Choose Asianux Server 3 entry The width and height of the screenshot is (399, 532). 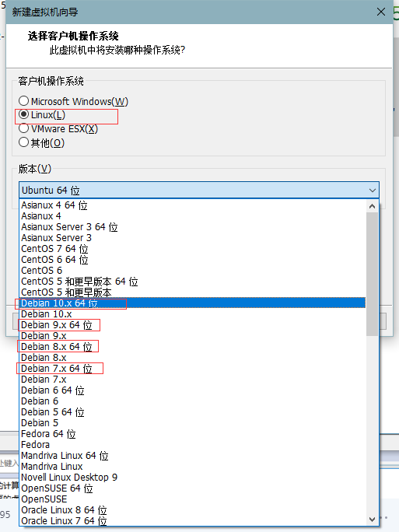(x=193, y=238)
